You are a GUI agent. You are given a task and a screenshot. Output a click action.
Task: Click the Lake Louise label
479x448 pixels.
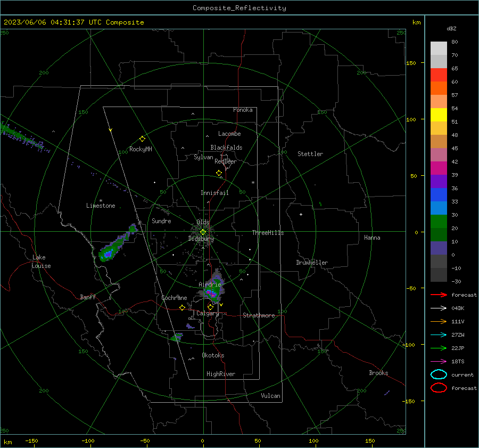pos(41,262)
